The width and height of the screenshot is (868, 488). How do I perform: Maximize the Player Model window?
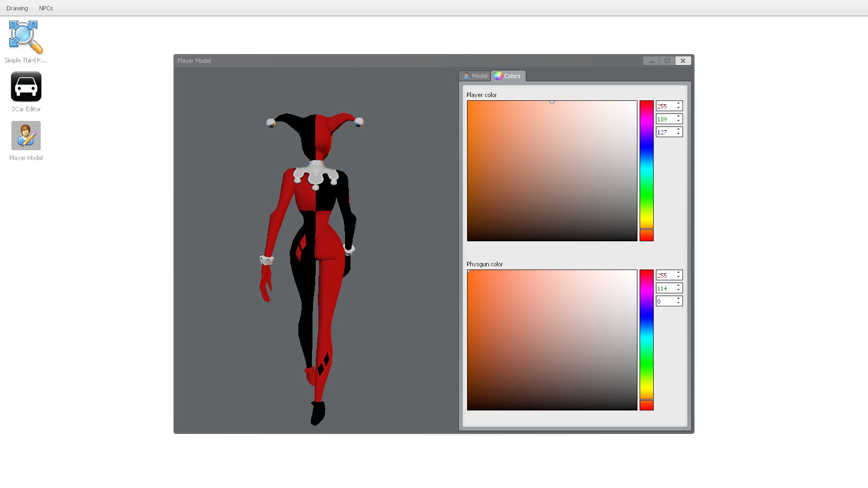coord(667,61)
